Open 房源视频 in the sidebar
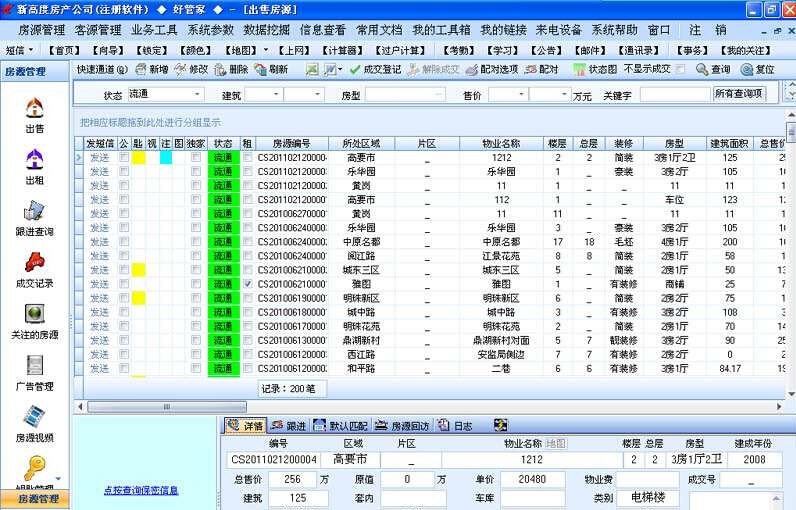796x510 pixels. tap(35, 424)
